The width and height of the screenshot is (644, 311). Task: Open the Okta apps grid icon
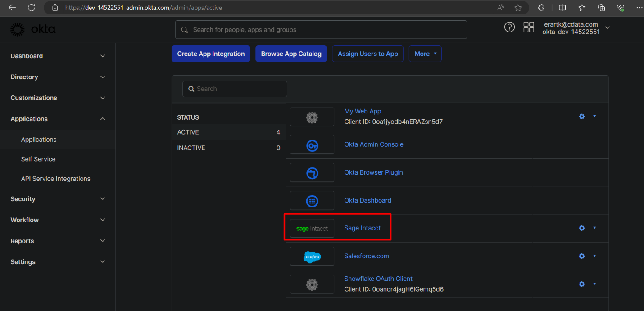click(529, 27)
